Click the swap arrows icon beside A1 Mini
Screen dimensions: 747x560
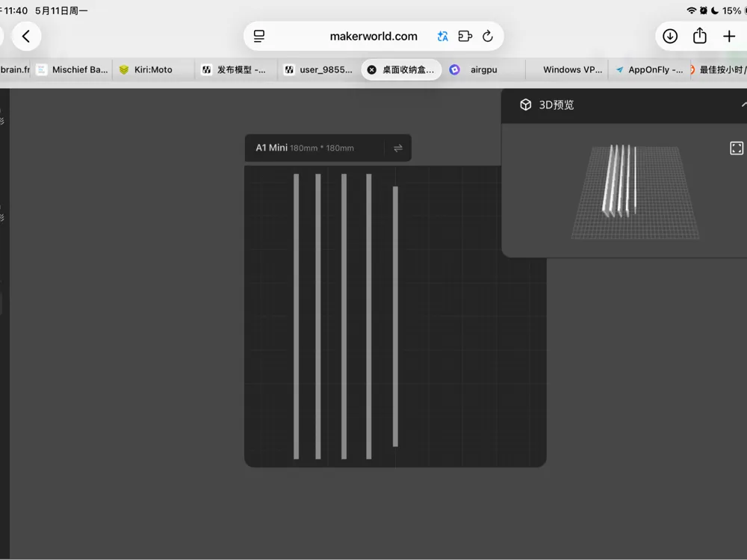398,148
